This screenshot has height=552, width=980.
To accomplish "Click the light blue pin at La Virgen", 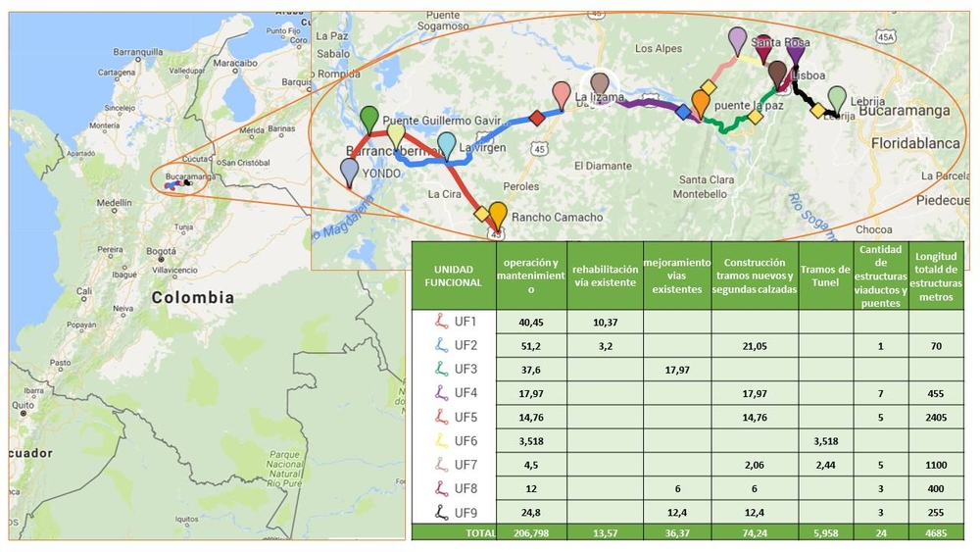I will (x=446, y=146).
